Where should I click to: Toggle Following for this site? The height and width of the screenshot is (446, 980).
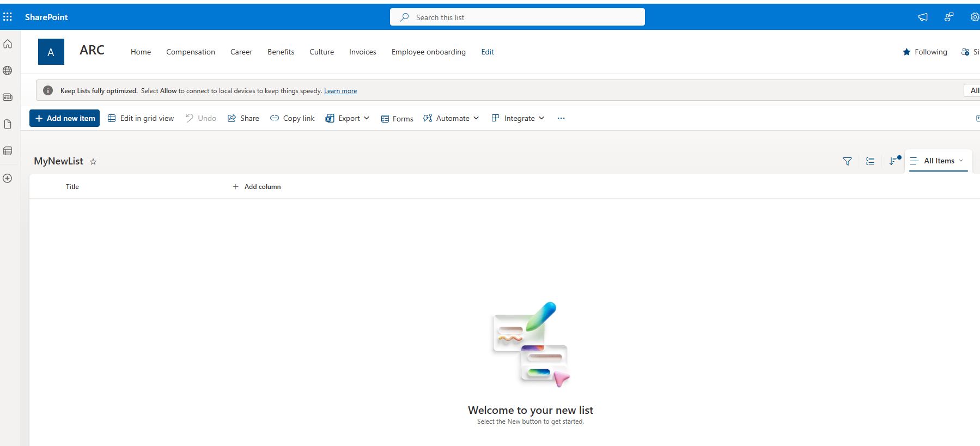924,52
